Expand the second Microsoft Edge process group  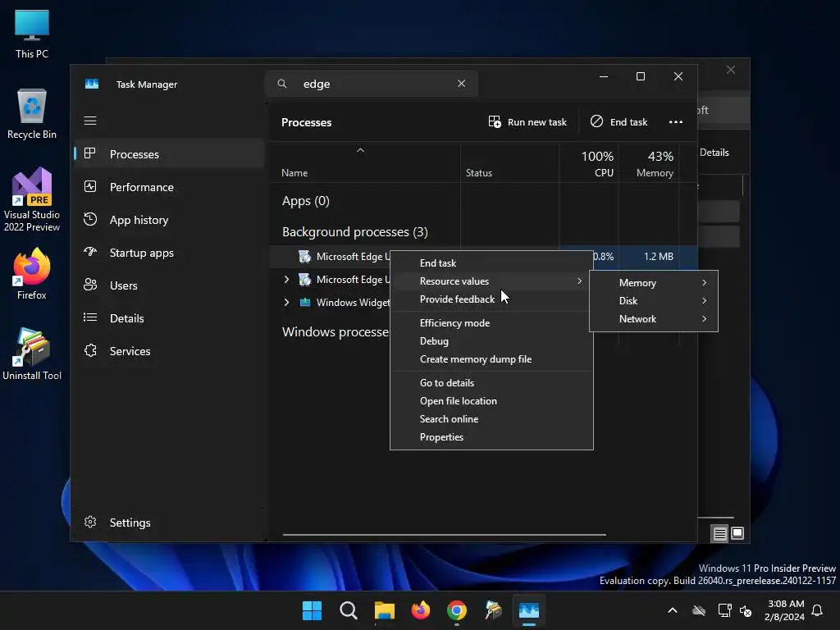(286, 279)
